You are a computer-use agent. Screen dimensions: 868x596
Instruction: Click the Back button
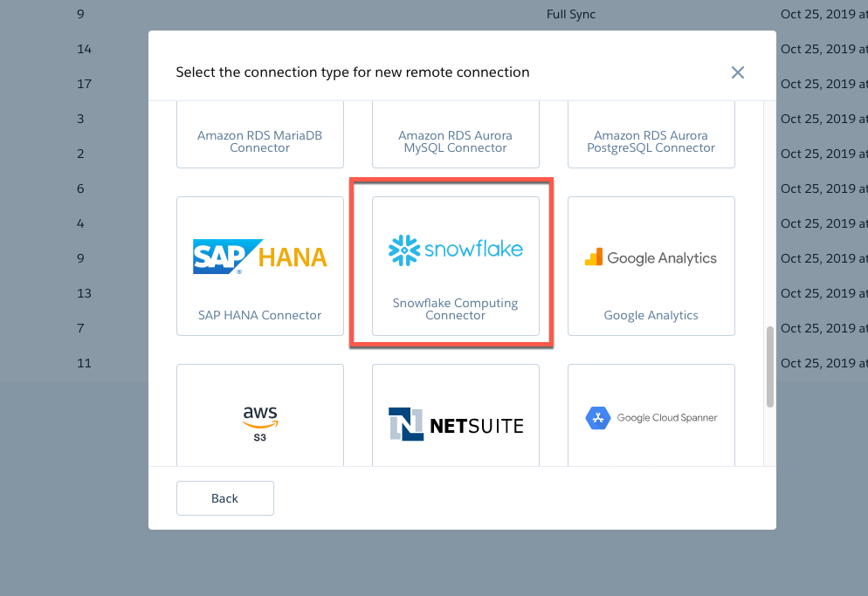[x=224, y=498]
